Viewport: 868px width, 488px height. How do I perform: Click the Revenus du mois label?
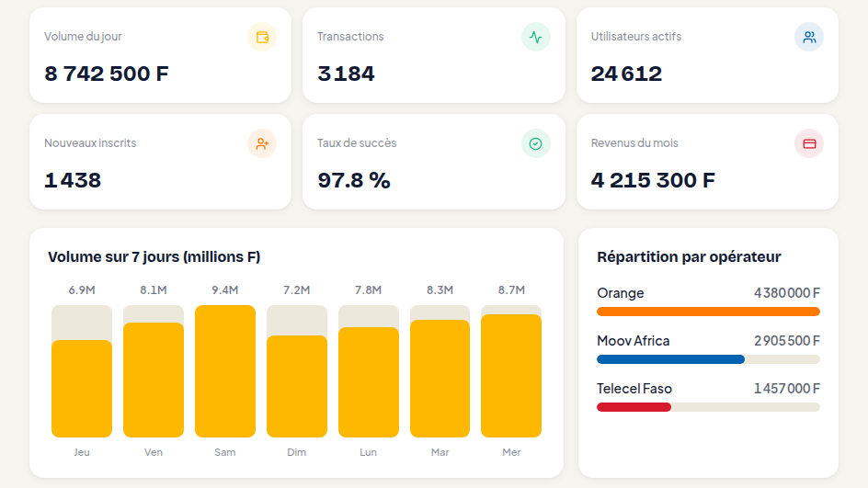tap(634, 143)
